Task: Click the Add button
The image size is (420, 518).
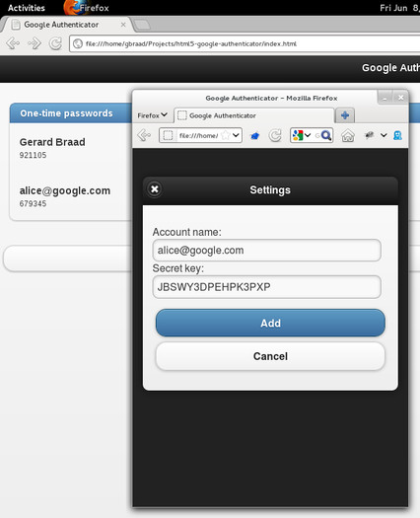Action: (270, 323)
